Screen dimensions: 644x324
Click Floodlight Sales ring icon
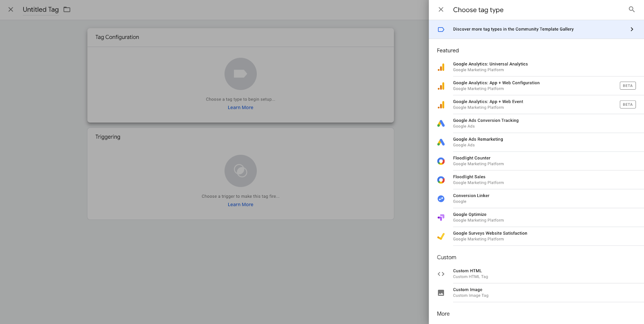tap(441, 180)
